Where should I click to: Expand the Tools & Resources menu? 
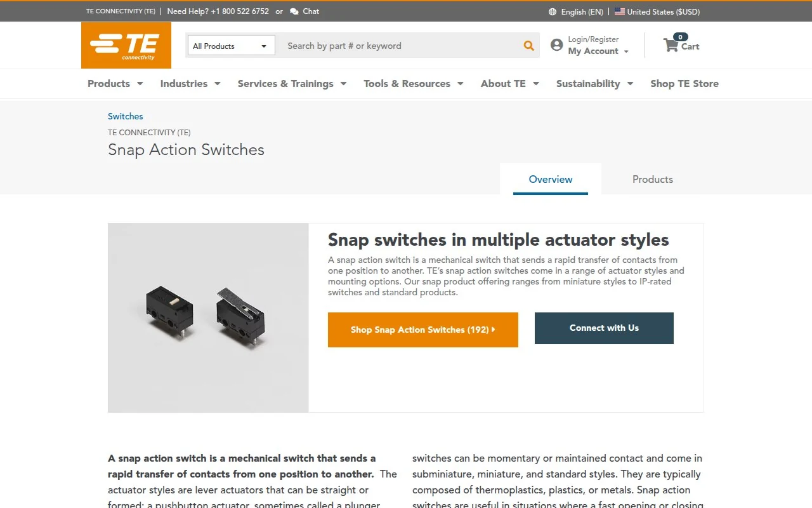[x=414, y=83]
